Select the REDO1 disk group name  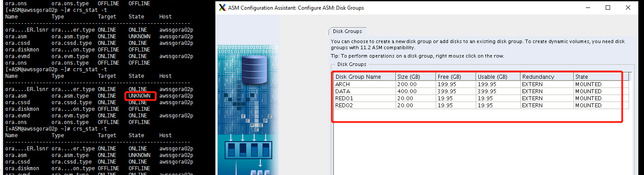pos(344,98)
